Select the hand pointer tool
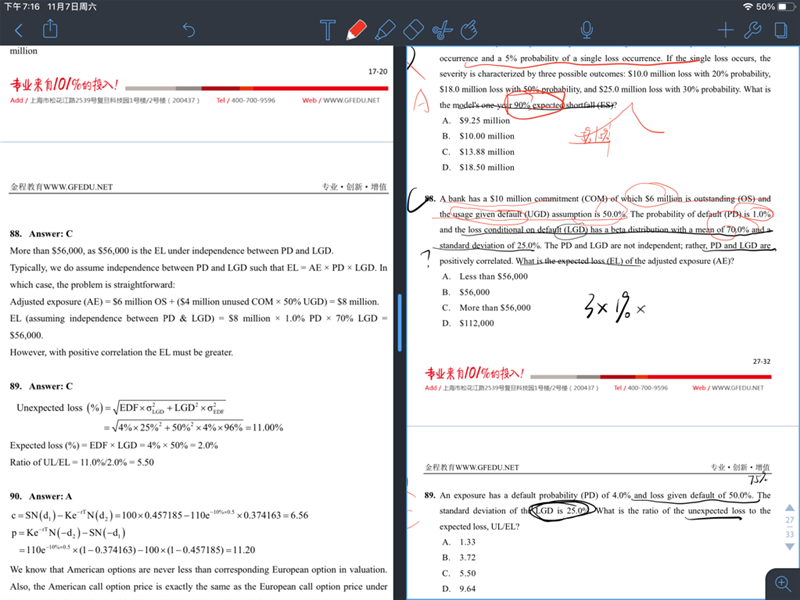The width and height of the screenshot is (800, 600). [469, 30]
